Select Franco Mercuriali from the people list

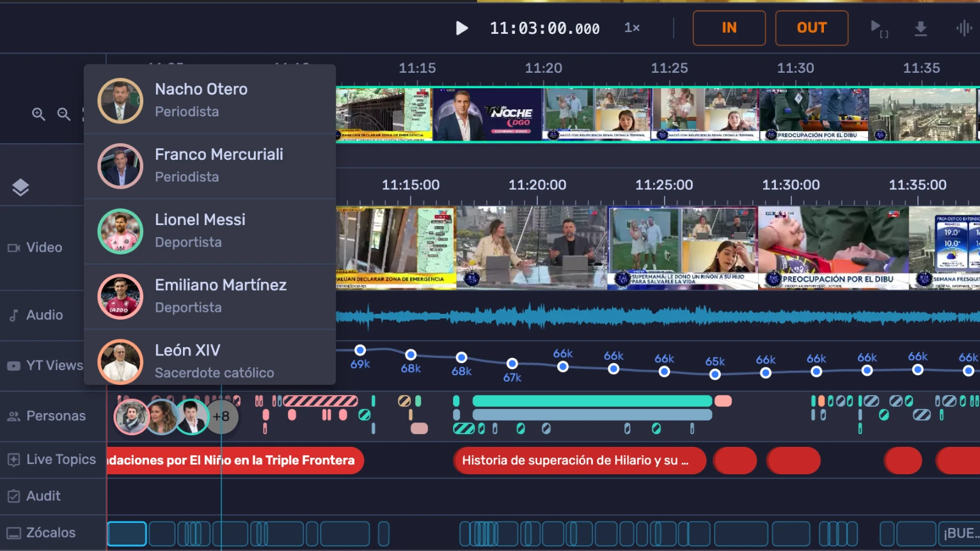click(x=210, y=166)
